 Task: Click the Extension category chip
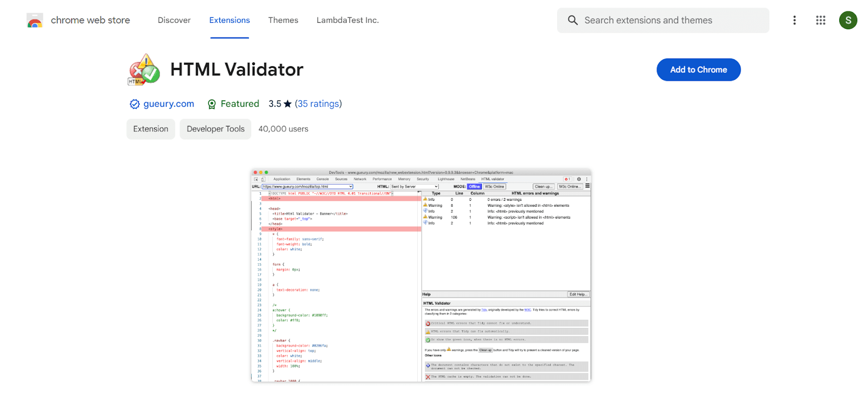coord(151,129)
